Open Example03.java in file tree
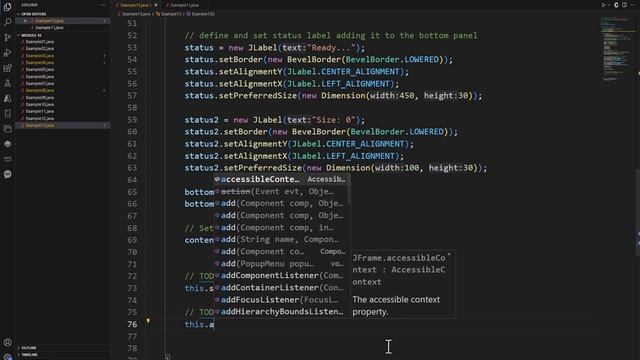 [x=40, y=56]
